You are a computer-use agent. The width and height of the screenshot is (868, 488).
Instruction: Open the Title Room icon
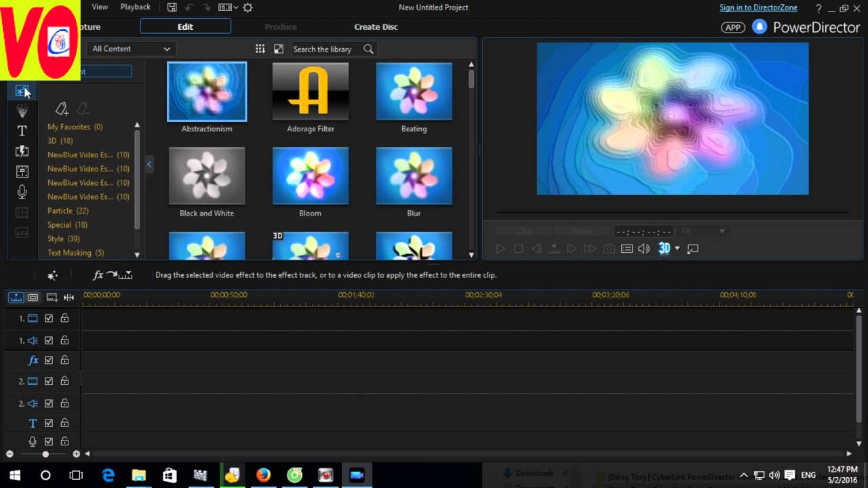[x=22, y=131]
